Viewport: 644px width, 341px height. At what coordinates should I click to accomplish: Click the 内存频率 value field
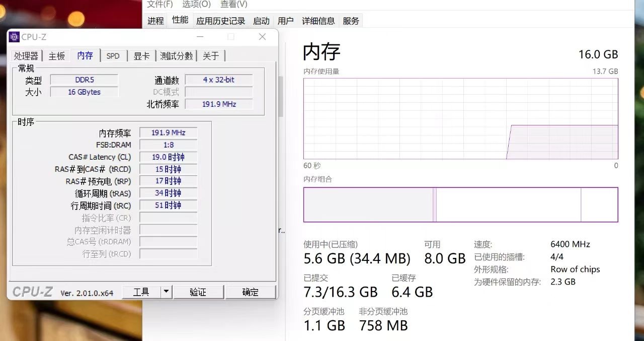pyautogui.click(x=168, y=132)
